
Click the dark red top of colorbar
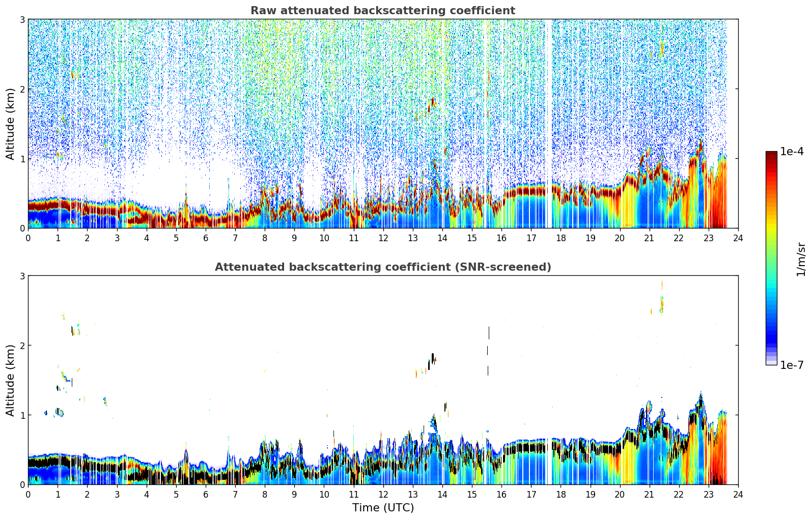click(x=771, y=156)
